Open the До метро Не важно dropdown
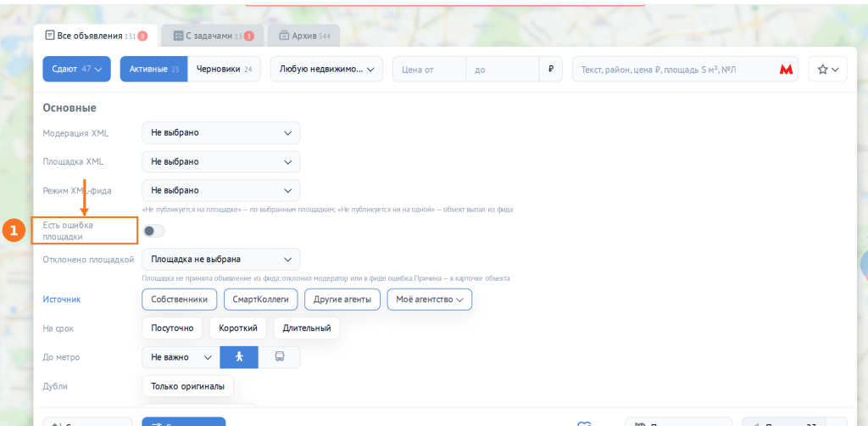The image size is (868, 426). (x=181, y=357)
